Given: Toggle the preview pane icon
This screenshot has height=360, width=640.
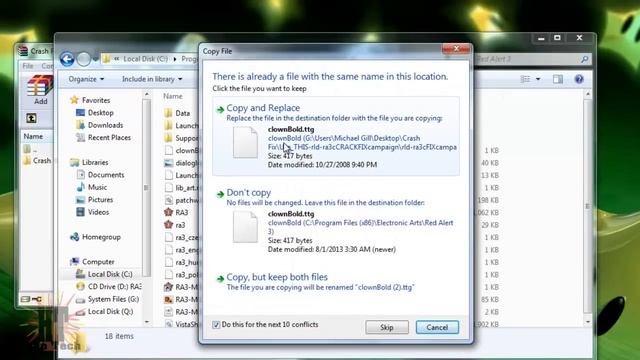Looking at the screenshot, I should 558,79.
